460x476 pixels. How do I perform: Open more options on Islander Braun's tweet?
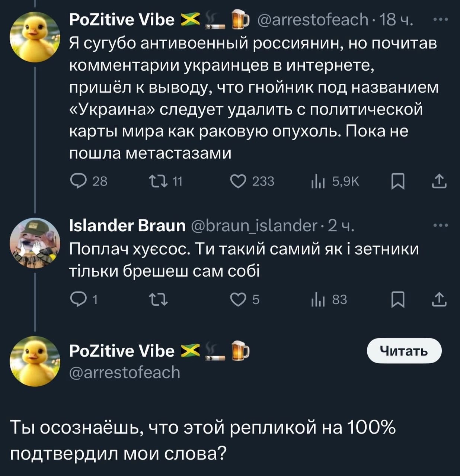(x=441, y=225)
